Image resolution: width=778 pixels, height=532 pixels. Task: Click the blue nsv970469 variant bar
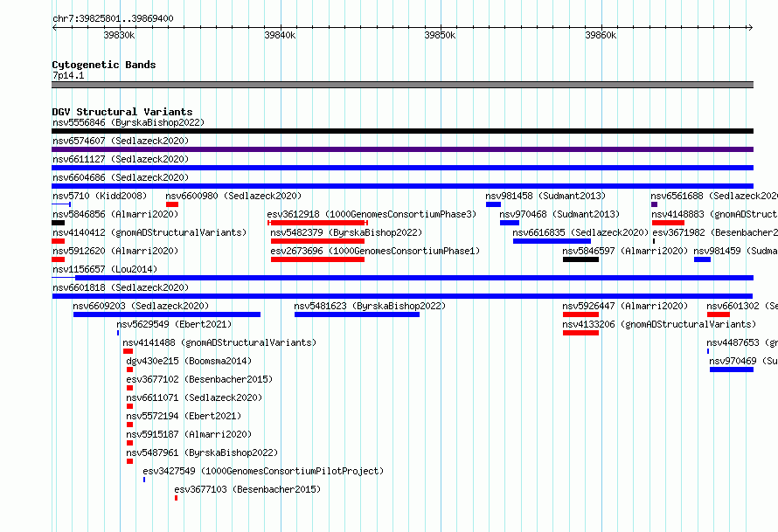tap(732, 370)
